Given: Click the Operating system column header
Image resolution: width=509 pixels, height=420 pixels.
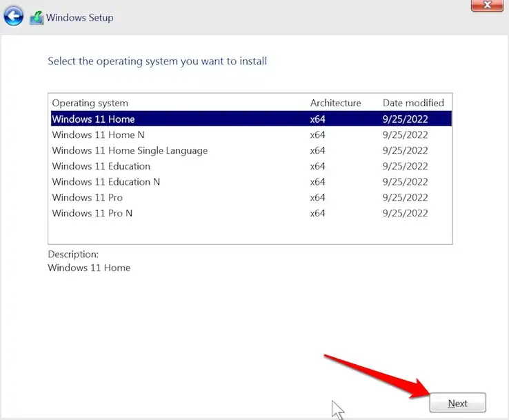Looking at the screenshot, I should click(90, 103).
